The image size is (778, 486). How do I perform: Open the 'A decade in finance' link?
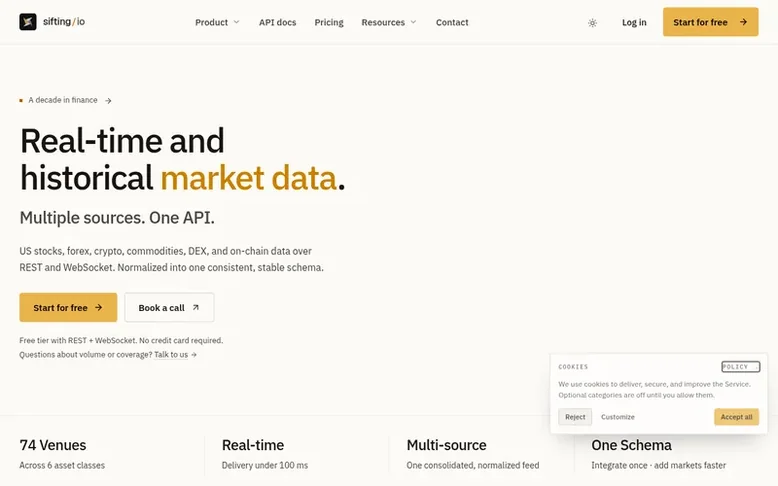point(66,100)
